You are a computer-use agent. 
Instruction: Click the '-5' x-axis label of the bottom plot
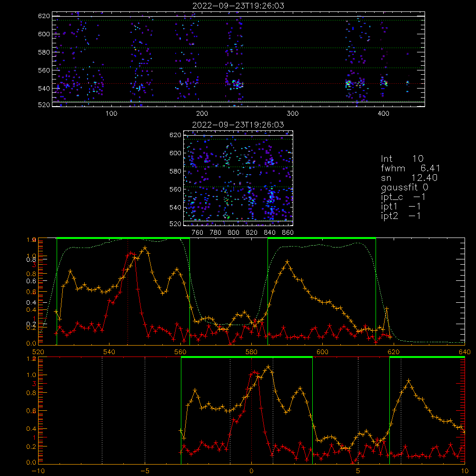pyautogui.click(x=145, y=471)
